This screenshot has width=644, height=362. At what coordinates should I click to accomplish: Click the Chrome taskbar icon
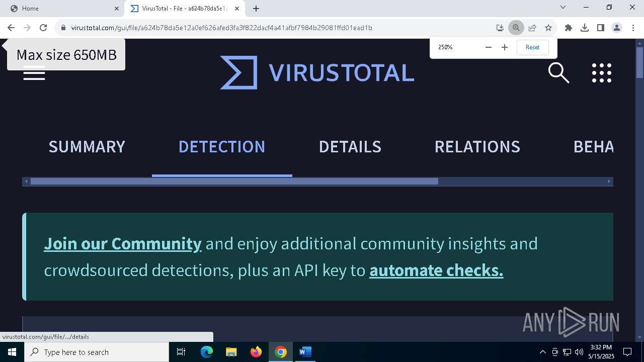click(281, 352)
